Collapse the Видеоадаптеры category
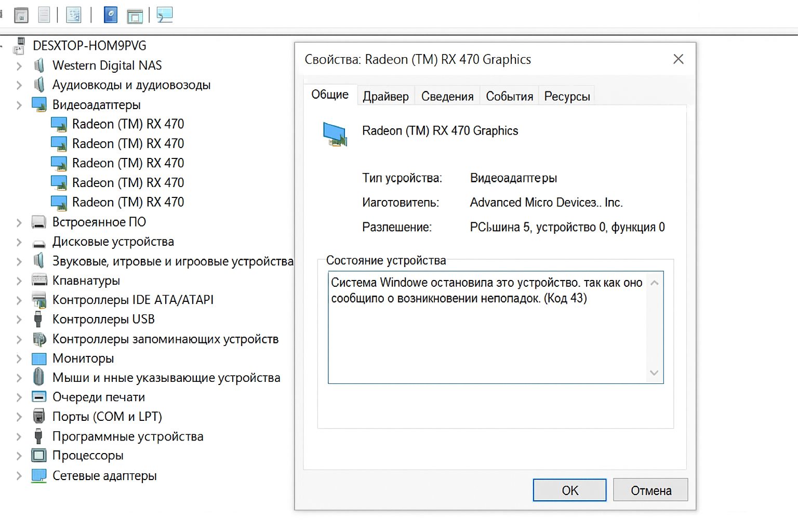This screenshot has height=532, width=798. 19,105
